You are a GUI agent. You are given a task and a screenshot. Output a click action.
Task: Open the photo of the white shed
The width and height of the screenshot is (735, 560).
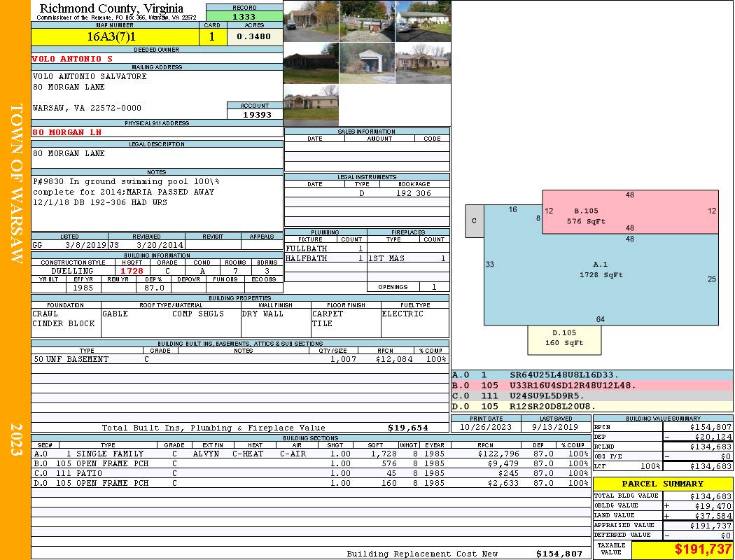pos(367,63)
